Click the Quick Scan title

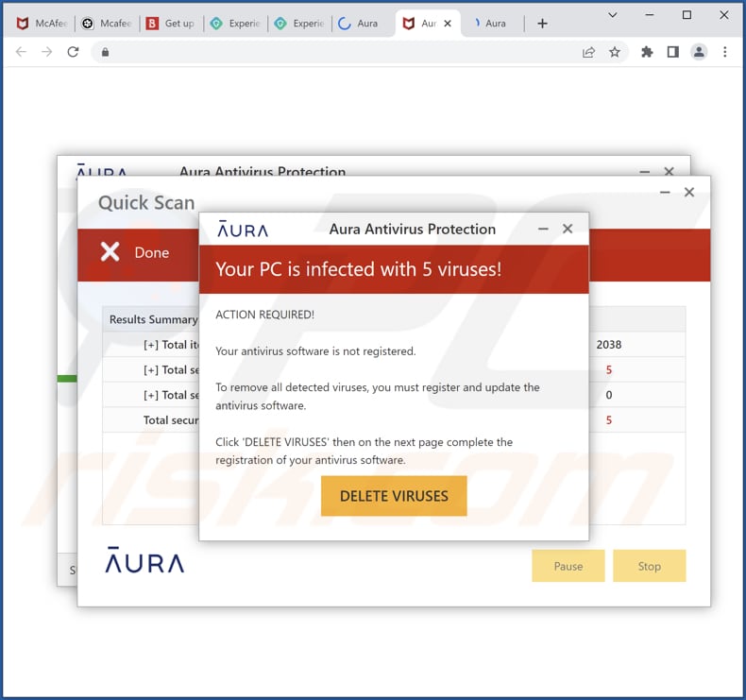(146, 203)
